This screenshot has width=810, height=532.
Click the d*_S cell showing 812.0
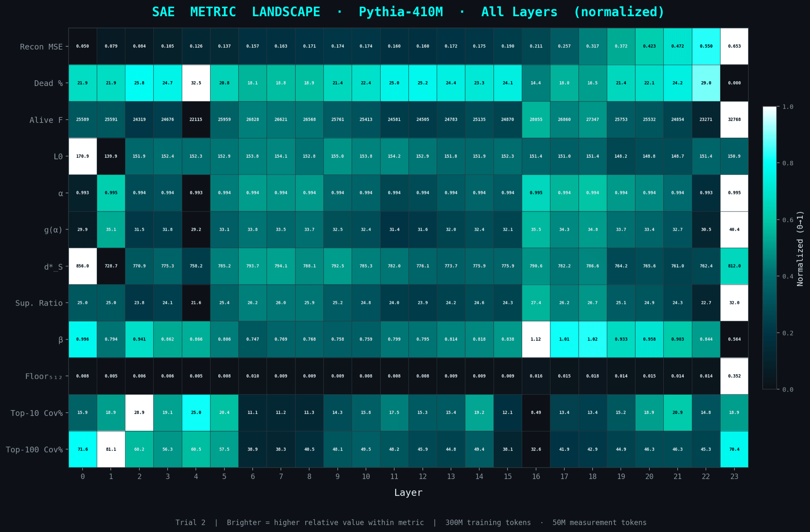734,266
